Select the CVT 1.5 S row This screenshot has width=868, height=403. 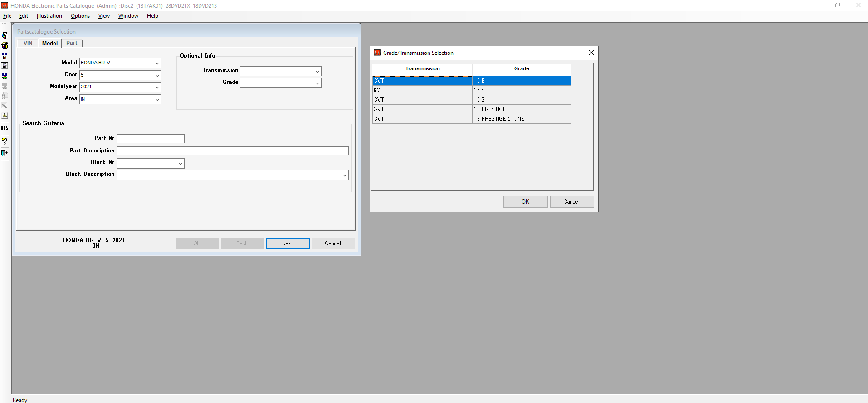tap(471, 100)
